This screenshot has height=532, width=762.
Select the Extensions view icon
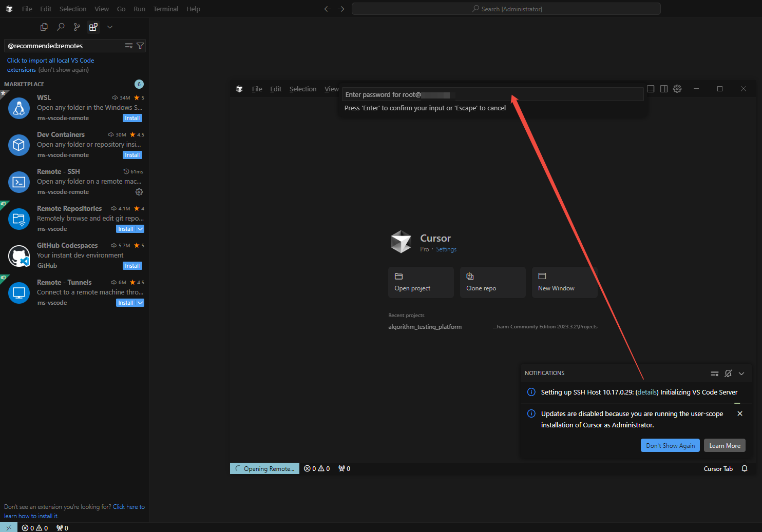(x=93, y=27)
